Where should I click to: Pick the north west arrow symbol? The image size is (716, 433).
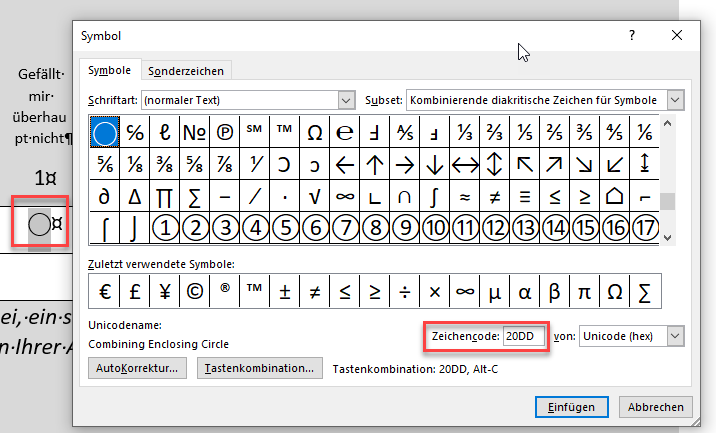click(525, 164)
